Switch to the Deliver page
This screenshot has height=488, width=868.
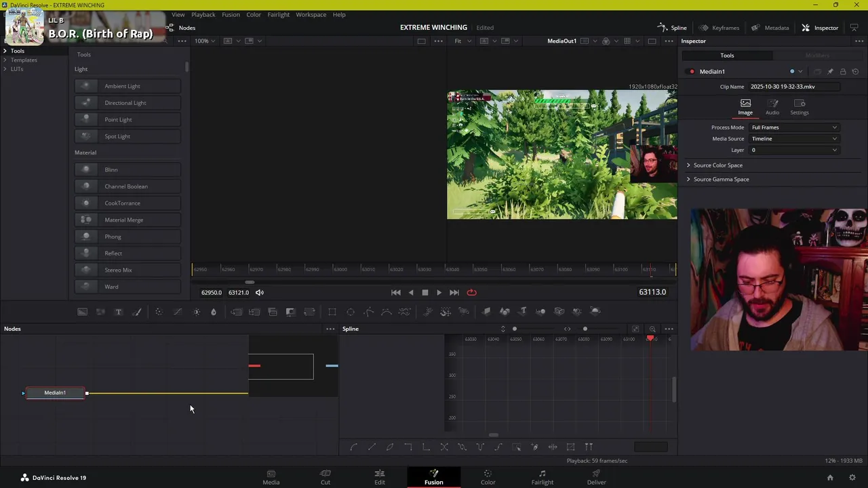[597, 478]
